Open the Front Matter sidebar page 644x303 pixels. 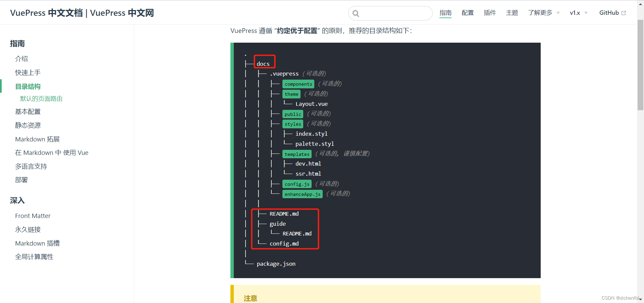[x=33, y=216]
